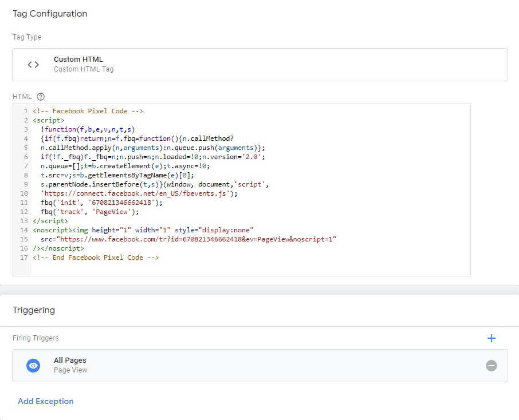Click the /></noscript> closing line
The image size is (519, 420).
pyautogui.click(x=58, y=248)
